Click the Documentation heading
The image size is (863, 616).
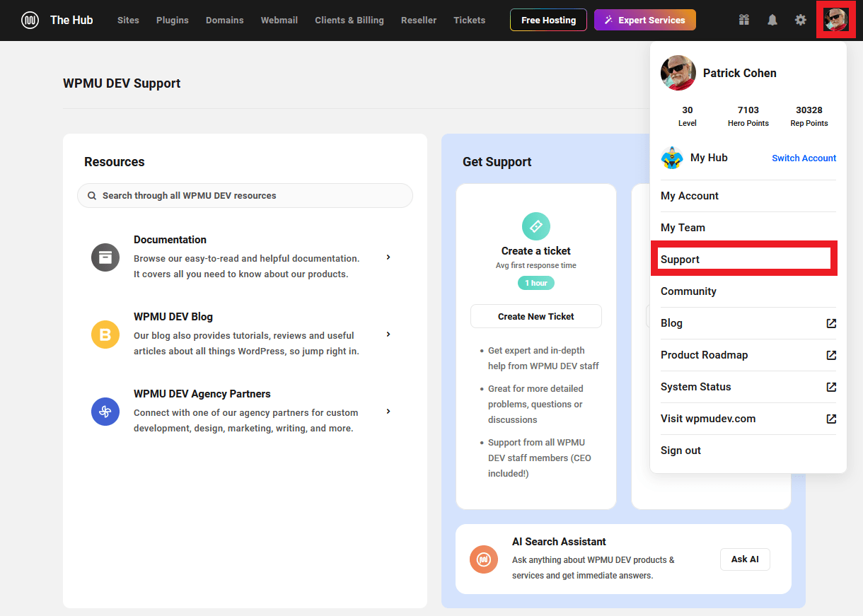coord(170,240)
